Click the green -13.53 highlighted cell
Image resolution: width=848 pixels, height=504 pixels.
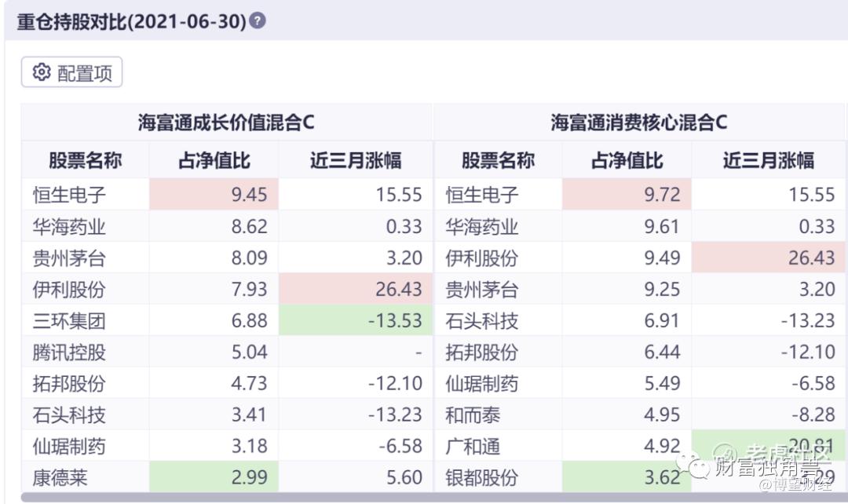pyautogui.click(x=355, y=320)
